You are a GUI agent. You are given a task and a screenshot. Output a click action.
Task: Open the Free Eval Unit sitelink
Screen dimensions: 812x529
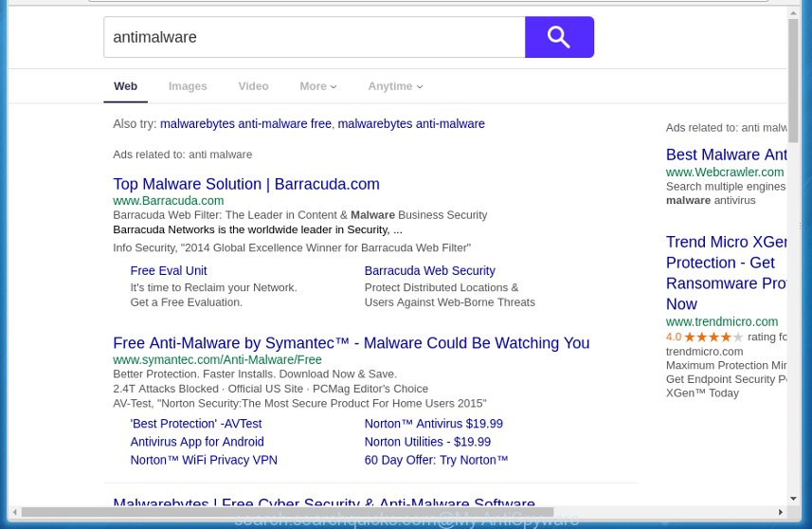(x=169, y=270)
